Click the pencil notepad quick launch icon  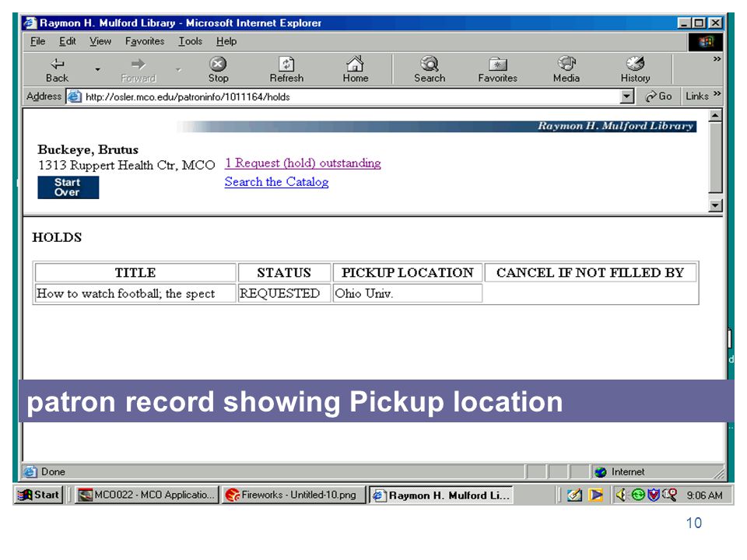pos(574,495)
